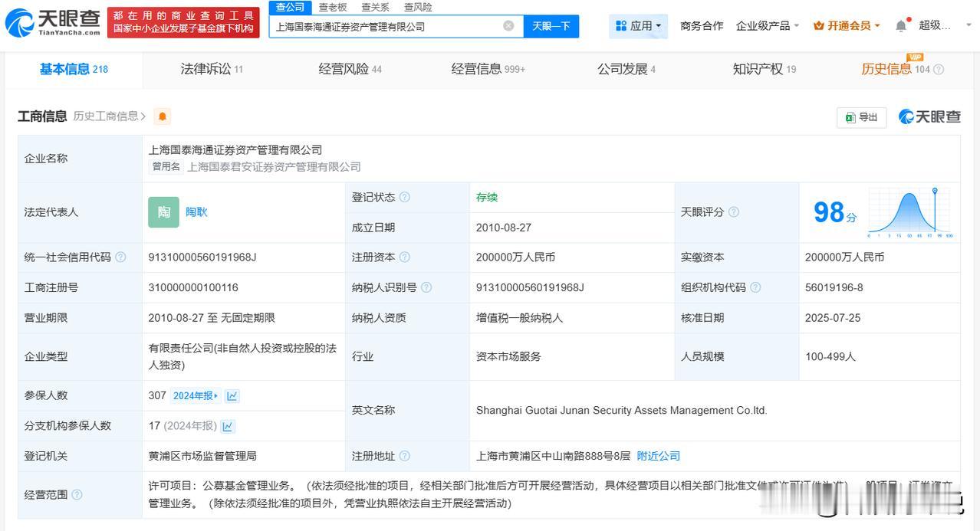Open the 经营风险 tab
Screen dimensions: 980x531
tap(350, 69)
